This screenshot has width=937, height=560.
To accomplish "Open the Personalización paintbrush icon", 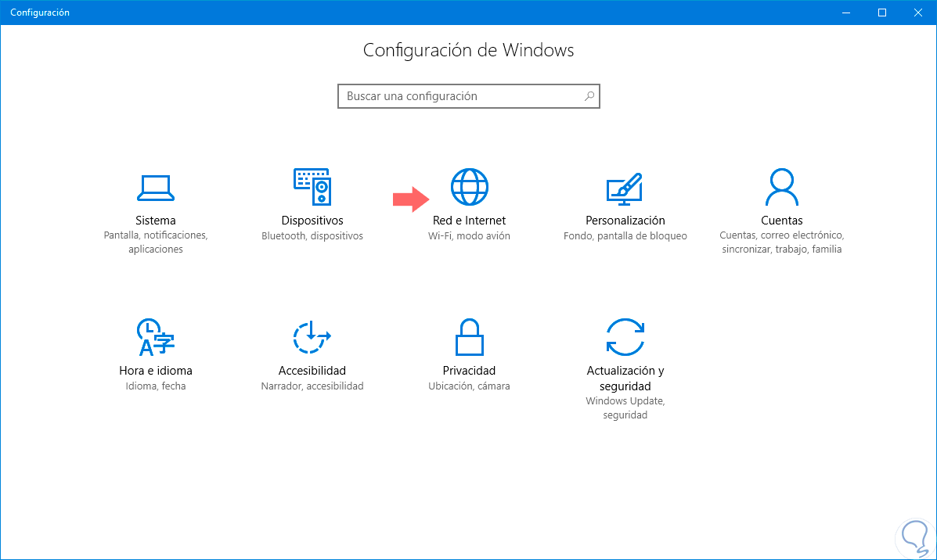I will [625, 188].
